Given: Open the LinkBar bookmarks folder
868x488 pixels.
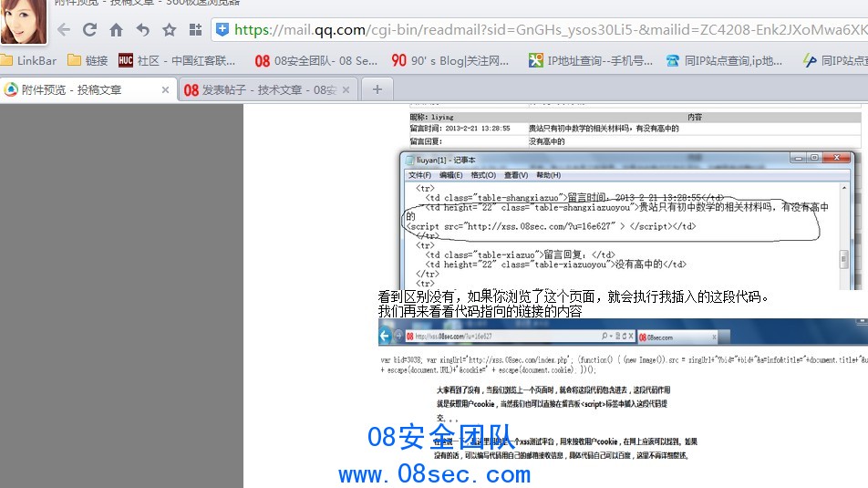Looking at the screenshot, I should point(29,60).
